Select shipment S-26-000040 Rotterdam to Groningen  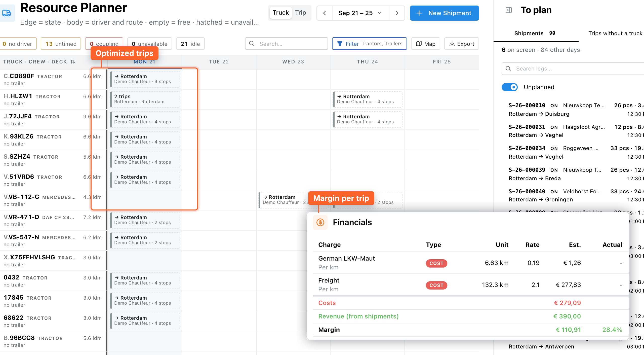[x=576, y=195]
